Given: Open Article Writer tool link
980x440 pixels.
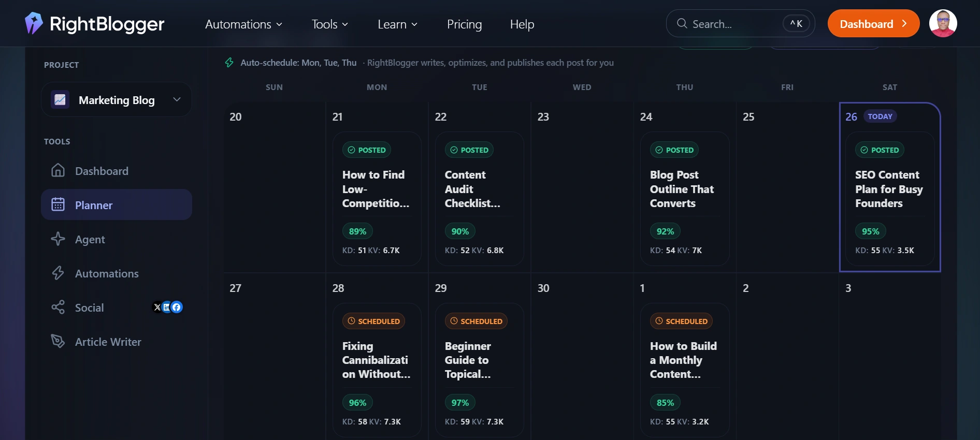Looking at the screenshot, I should (117, 341).
